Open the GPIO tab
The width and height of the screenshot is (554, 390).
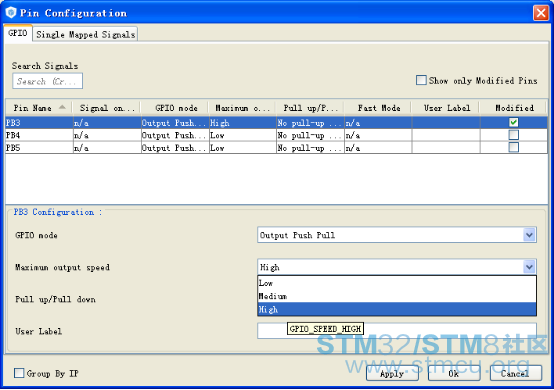(18, 33)
